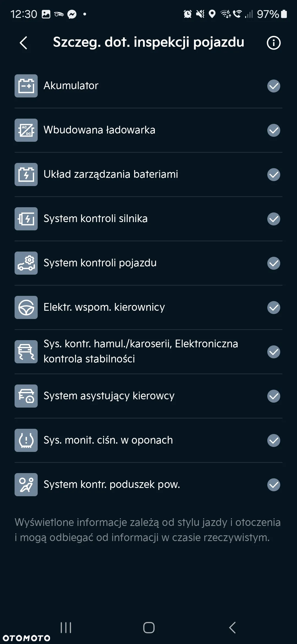Tap the airbag control system icon
The image size is (297, 644).
pyautogui.click(x=26, y=485)
